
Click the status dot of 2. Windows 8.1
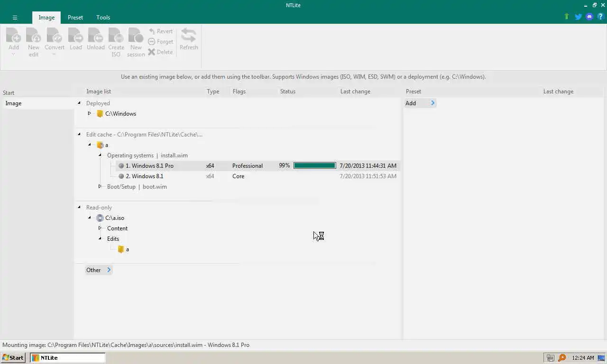(121, 176)
